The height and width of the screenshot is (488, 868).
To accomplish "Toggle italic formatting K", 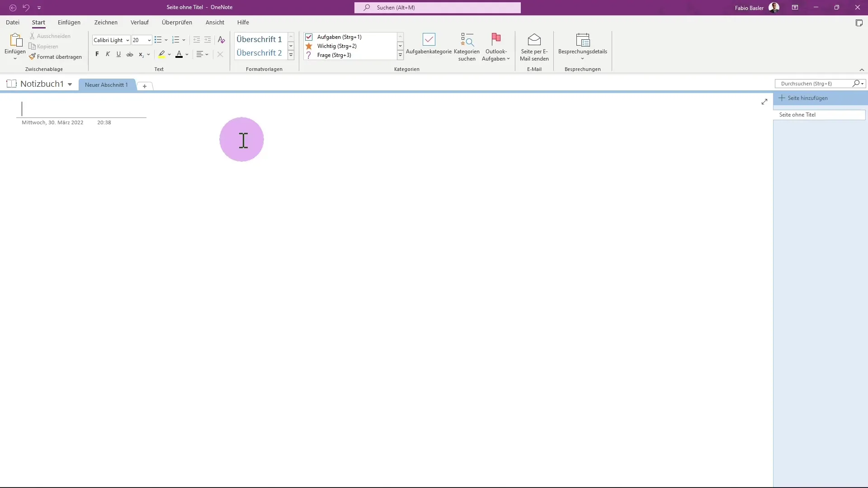I will pyautogui.click(x=108, y=54).
